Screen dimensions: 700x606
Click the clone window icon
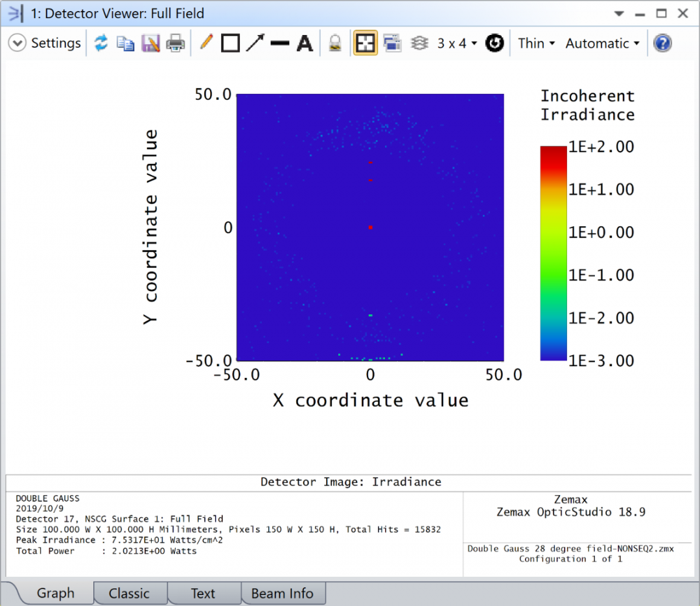pyautogui.click(x=392, y=43)
